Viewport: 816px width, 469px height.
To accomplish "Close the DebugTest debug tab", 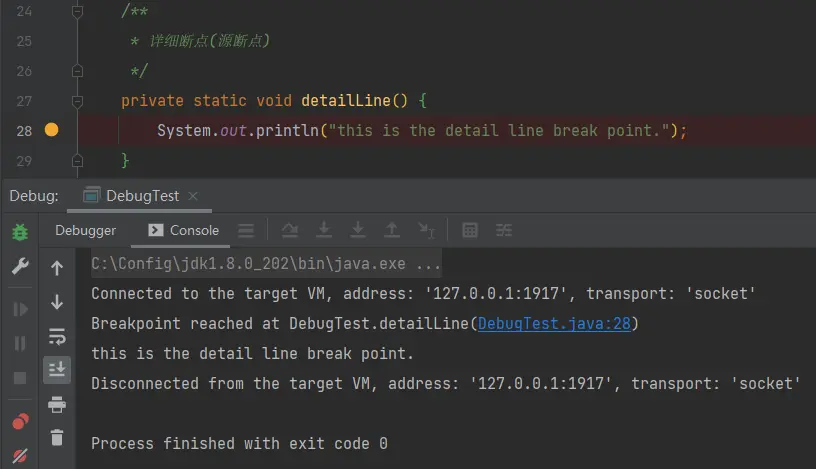I will tap(193, 196).
